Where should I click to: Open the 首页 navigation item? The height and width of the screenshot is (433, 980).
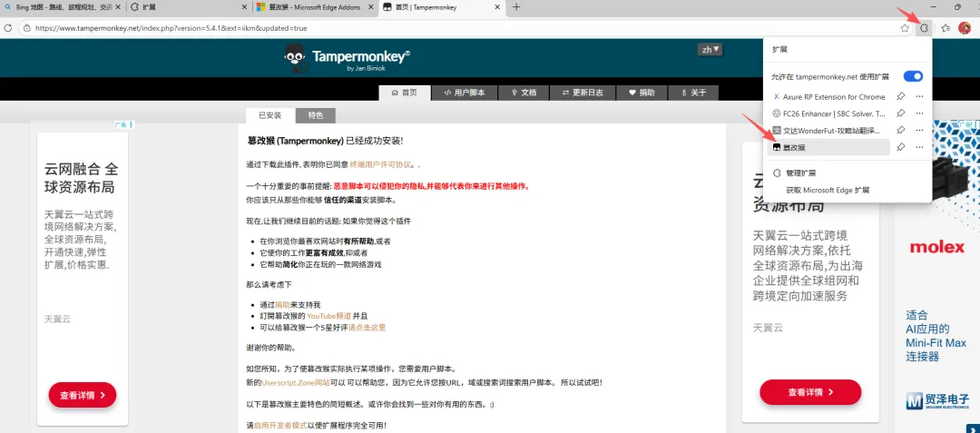pos(405,93)
